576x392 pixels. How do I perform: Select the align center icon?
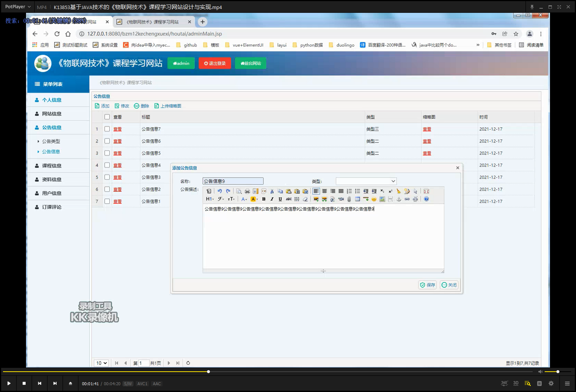tap(325, 191)
